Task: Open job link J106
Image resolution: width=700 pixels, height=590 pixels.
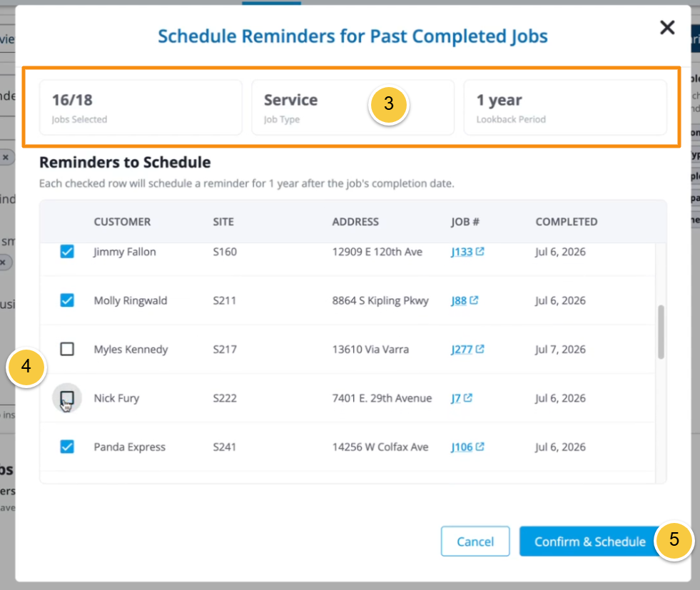Action: [x=462, y=447]
